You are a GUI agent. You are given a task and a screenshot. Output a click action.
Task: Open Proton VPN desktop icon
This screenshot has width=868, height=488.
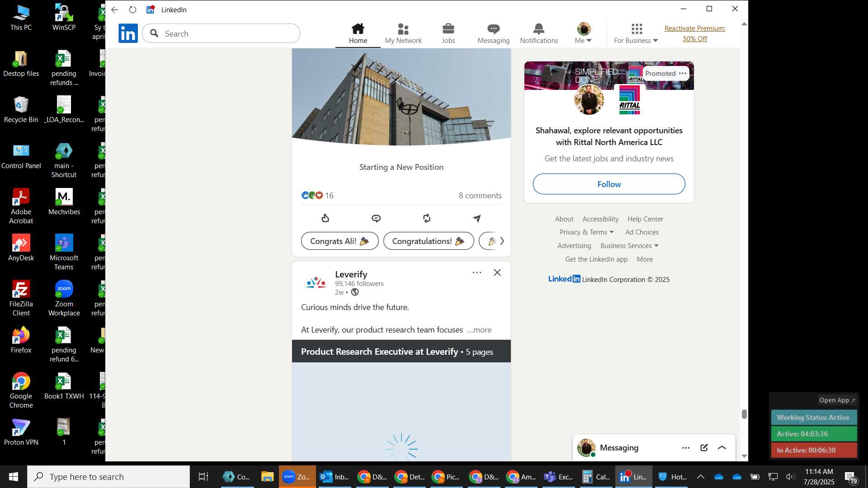(x=21, y=432)
